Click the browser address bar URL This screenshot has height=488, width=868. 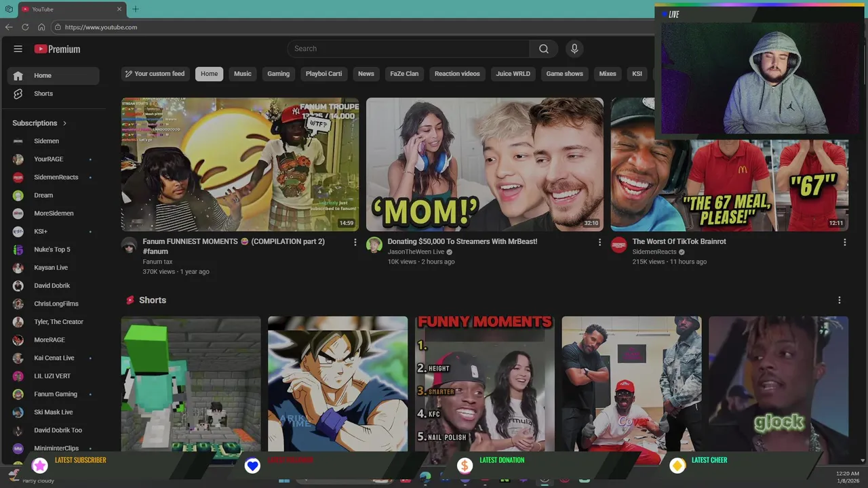click(x=101, y=27)
